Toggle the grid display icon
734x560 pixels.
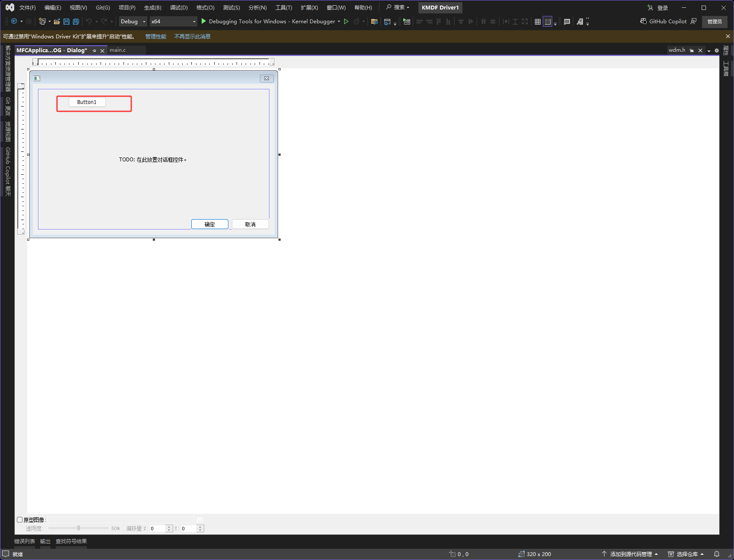point(538,21)
